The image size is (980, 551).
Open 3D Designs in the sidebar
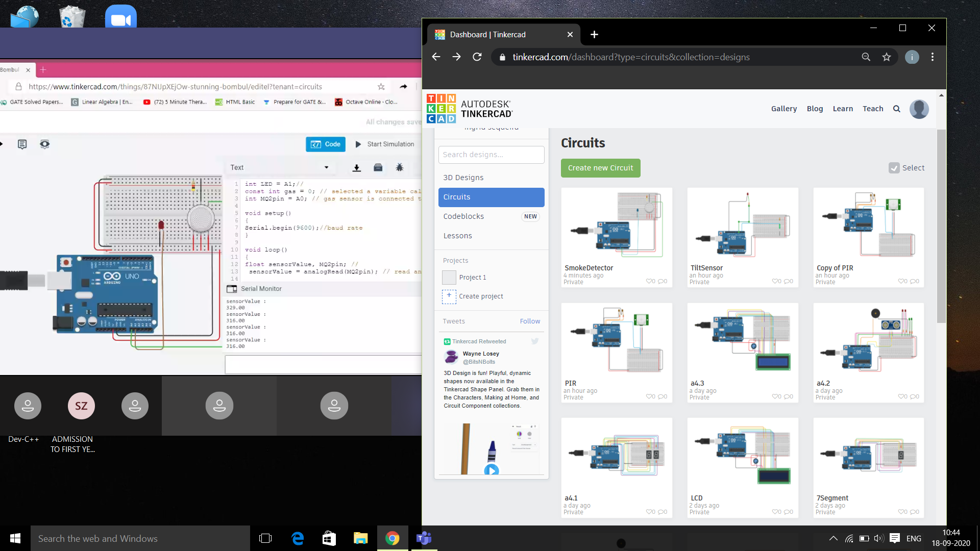coord(463,178)
